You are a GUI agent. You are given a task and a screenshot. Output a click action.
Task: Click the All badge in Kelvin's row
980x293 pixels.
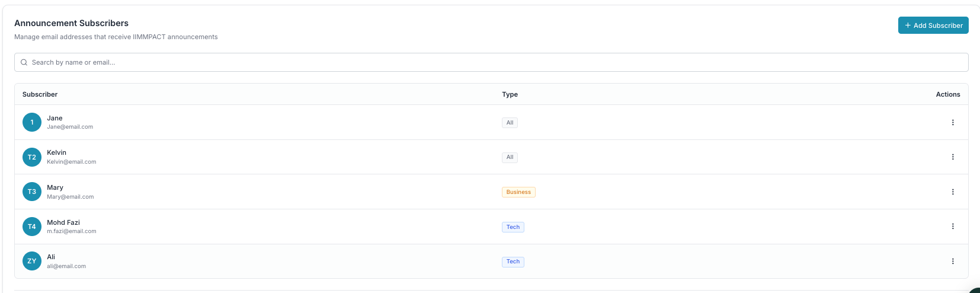510,157
